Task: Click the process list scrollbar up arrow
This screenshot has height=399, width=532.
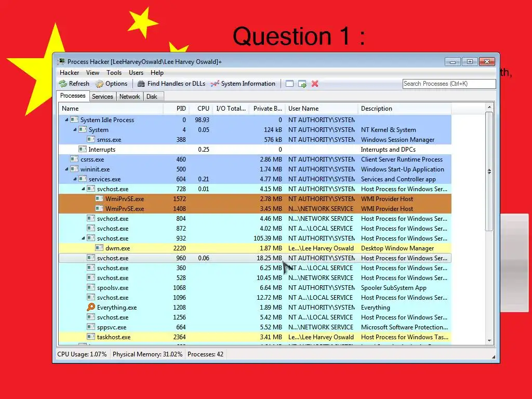Action: 489,107
